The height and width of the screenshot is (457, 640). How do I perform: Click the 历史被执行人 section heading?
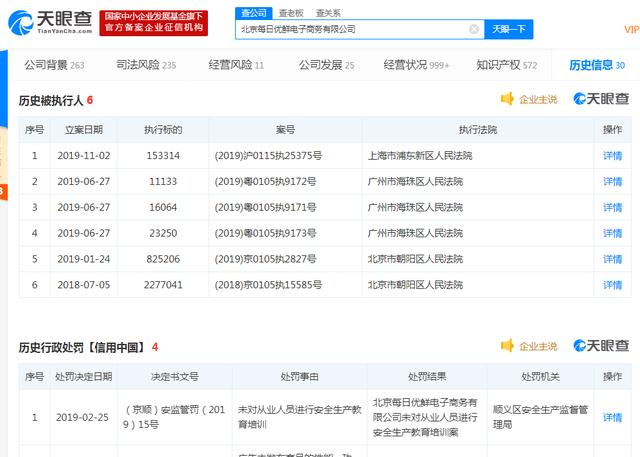click(x=51, y=100)
